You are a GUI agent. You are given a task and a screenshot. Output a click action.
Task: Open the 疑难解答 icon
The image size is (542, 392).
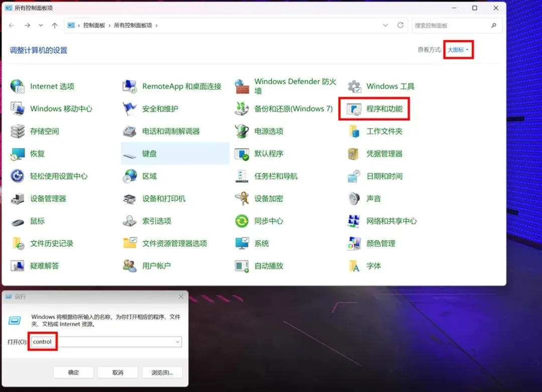click(x=17, y=266)
